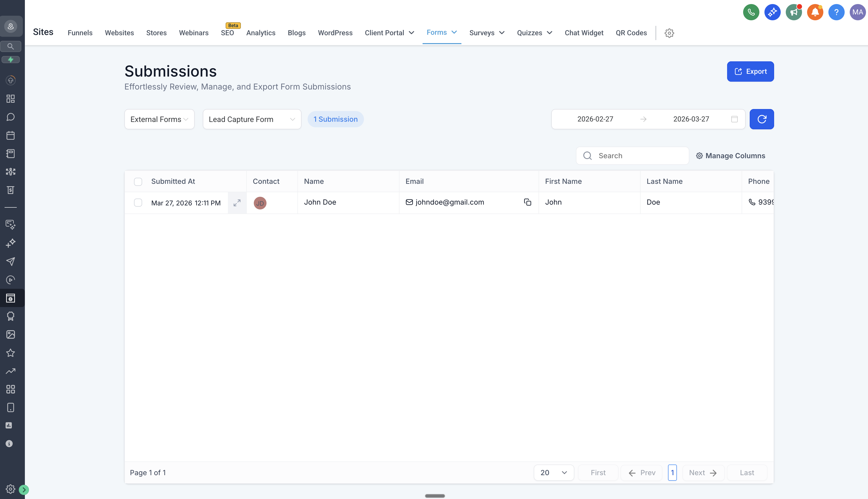Screen dimensions: 868x499
Task: Click the green phone dialer icon
Action: click(751, 12)
